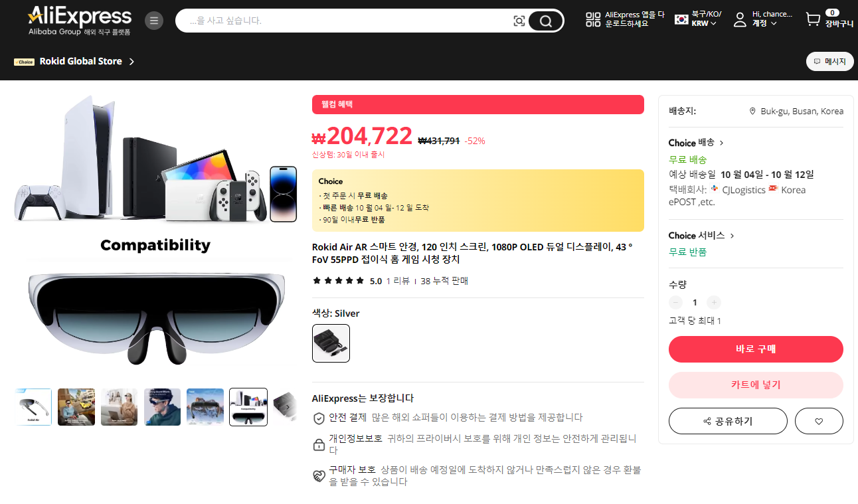Click the privacy protection lock icon
Screen dimensions: 858x504
pyautogui.click(x=319, y=444)
